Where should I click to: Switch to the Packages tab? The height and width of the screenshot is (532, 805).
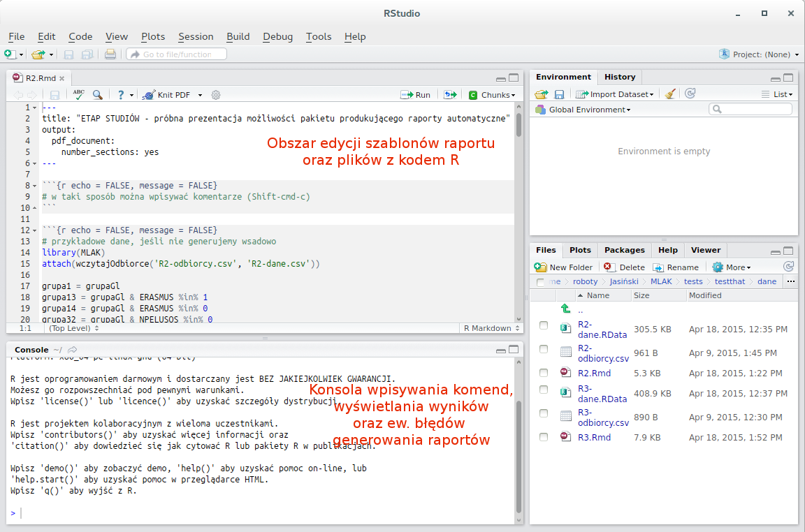(x=624, y=250)
